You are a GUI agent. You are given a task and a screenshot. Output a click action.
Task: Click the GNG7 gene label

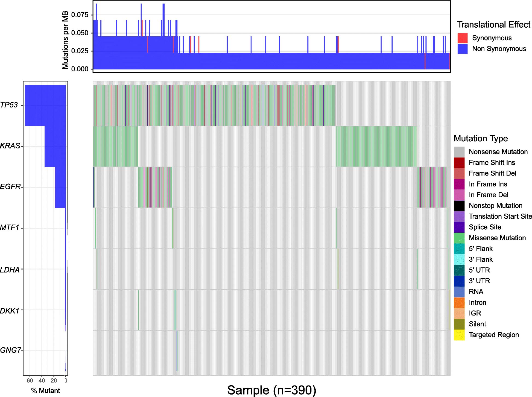pos(10,350)
